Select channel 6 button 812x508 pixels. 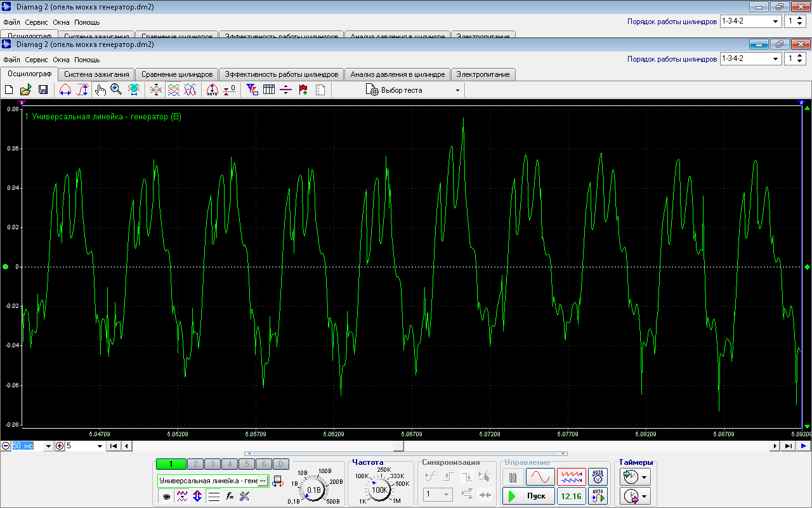point(264,465)
